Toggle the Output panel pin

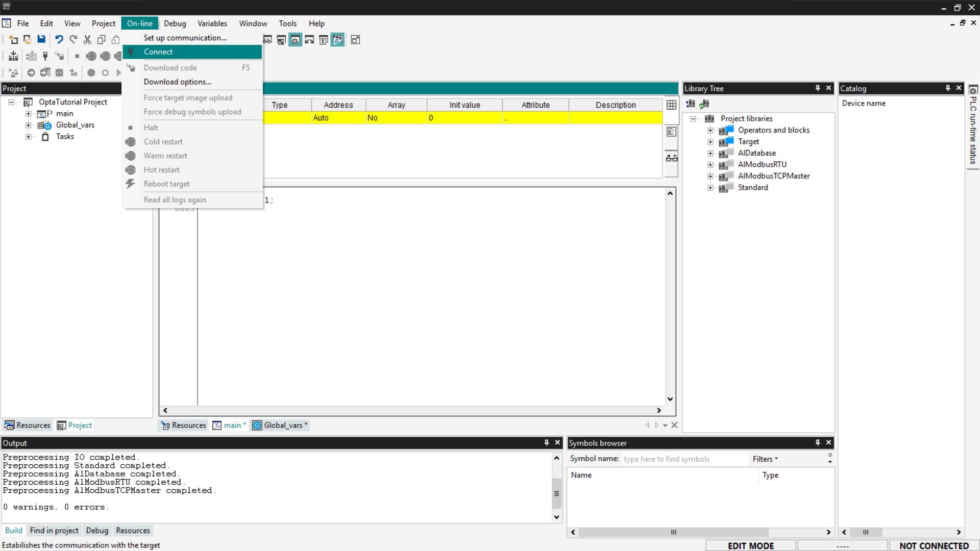[x=546, y=443]
